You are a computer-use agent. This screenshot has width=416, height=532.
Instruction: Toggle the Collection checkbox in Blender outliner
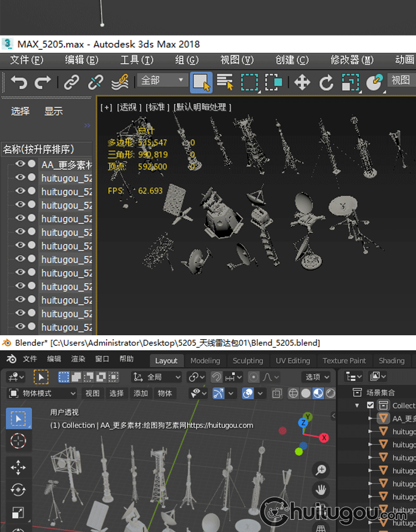(x=371, y=406)
